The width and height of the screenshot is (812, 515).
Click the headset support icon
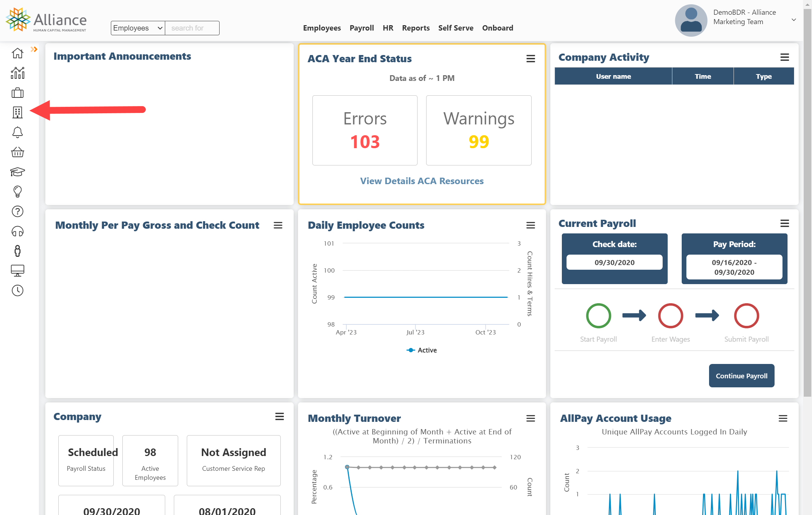click(x=17, y=231)
